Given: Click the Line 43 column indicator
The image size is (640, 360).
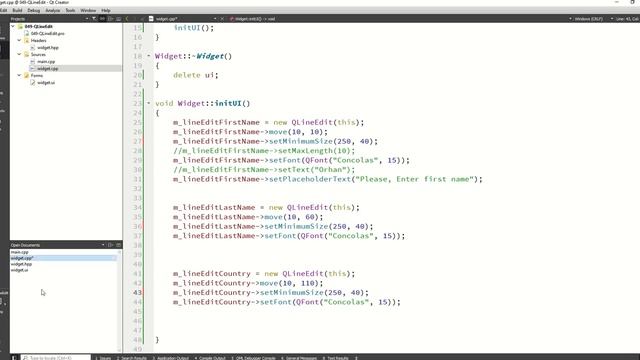Looking at the screenshot, I should pyautogui.click(x=627, y=19).
